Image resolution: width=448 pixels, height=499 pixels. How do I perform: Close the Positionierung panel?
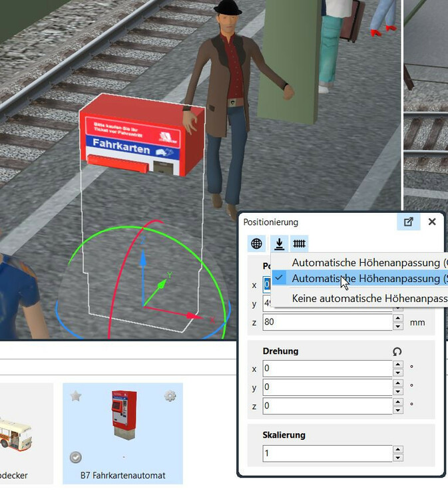tap(432, 222)
